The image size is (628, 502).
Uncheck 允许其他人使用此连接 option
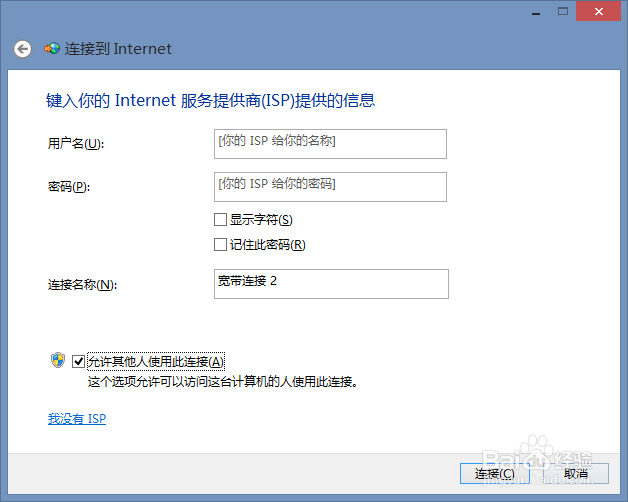[78, 361]
